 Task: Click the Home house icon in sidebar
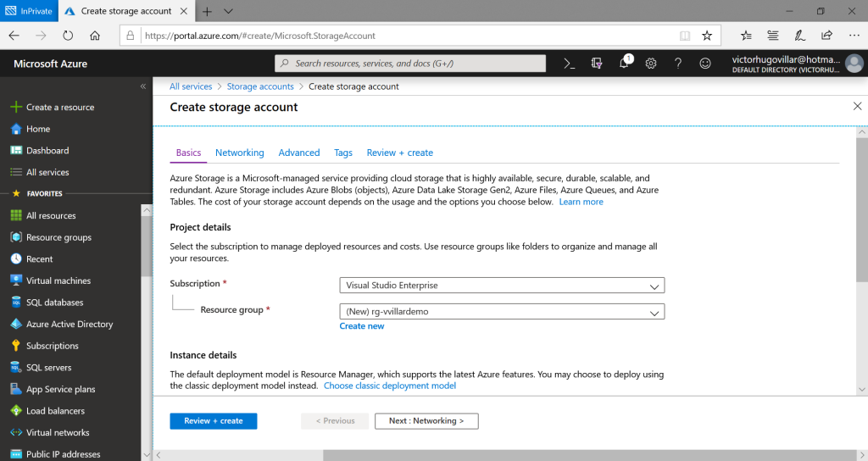coord(16,129)
